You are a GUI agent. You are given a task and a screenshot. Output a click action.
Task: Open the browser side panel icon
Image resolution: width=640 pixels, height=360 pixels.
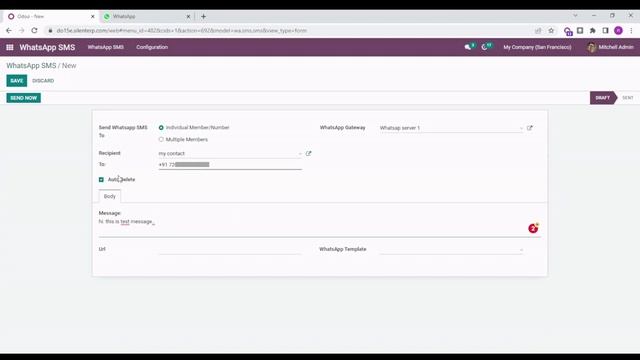click(605, 31)
